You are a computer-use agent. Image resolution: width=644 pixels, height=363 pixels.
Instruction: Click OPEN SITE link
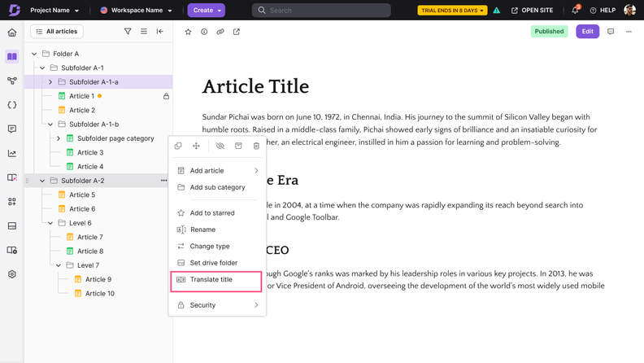point(532,11)
